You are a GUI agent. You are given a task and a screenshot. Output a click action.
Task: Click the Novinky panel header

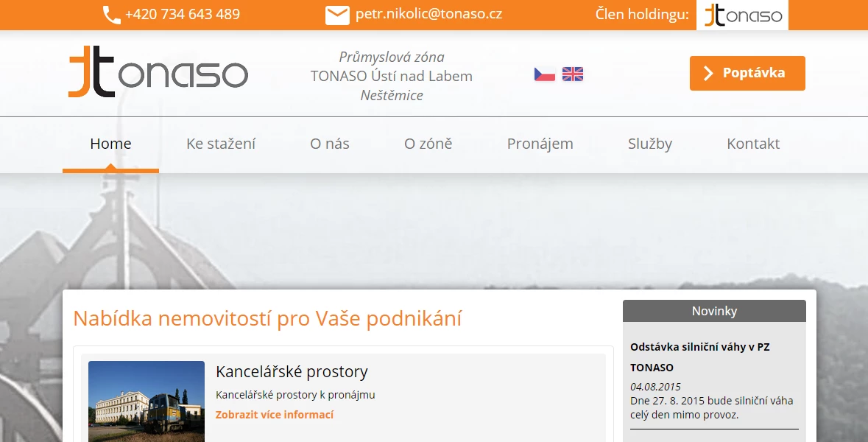pos(714,311)
